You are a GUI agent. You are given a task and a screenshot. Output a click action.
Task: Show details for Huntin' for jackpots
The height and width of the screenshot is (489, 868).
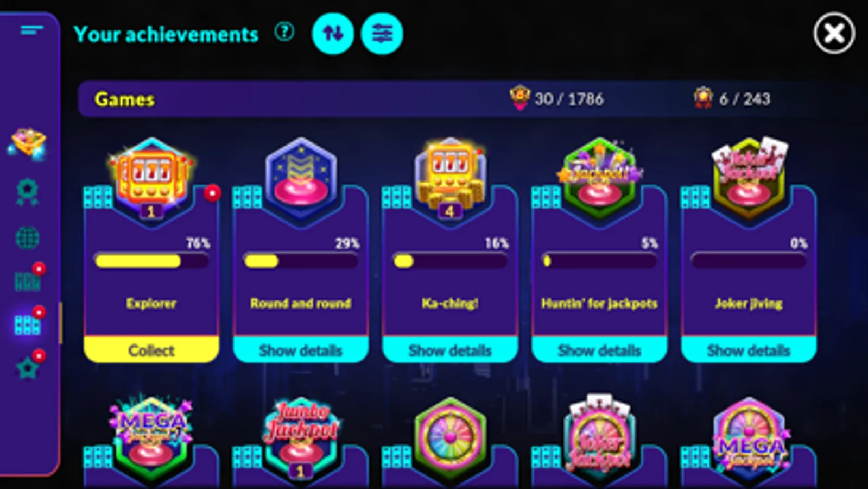click(599, 350)
